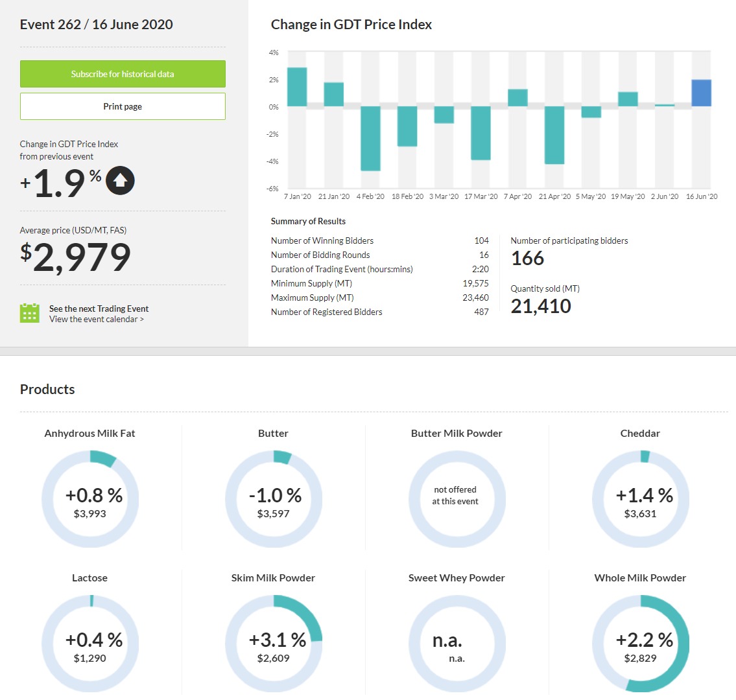
Task: Click Subscribe for historical data button
Action: pos(123,74)
